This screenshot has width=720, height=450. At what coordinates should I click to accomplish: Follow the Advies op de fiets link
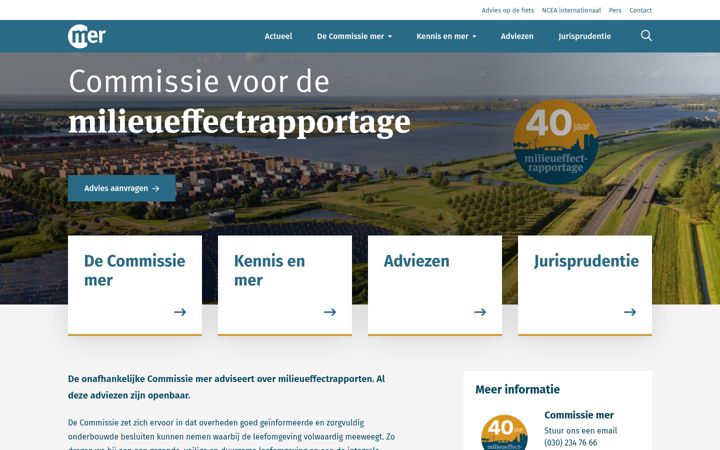pyautogui.click(x=507, y=10)
